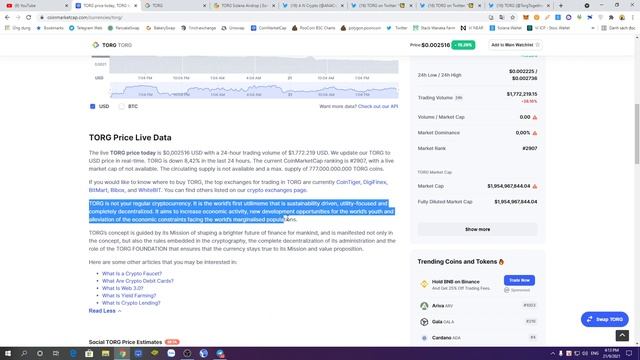The width and height of the screenshot is (640, 360).
Task: Click the browser forward arrow
Action: pos(18,18)
